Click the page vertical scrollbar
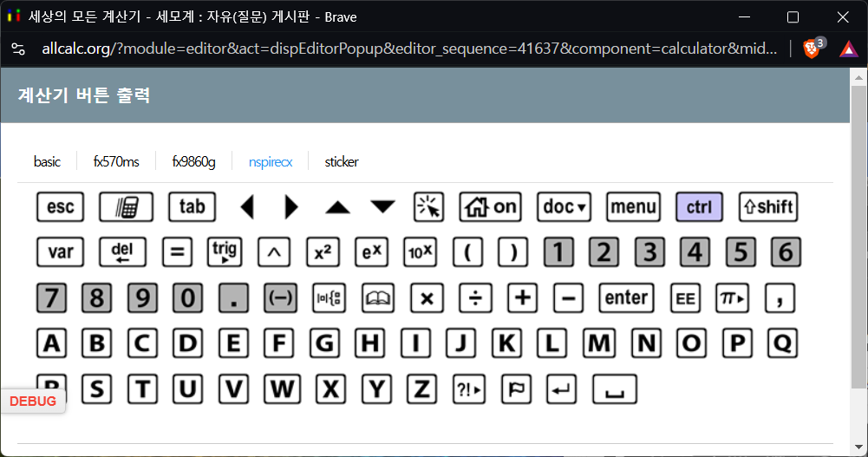The width and height of the screenshot is (868, 457). (858, 234)
